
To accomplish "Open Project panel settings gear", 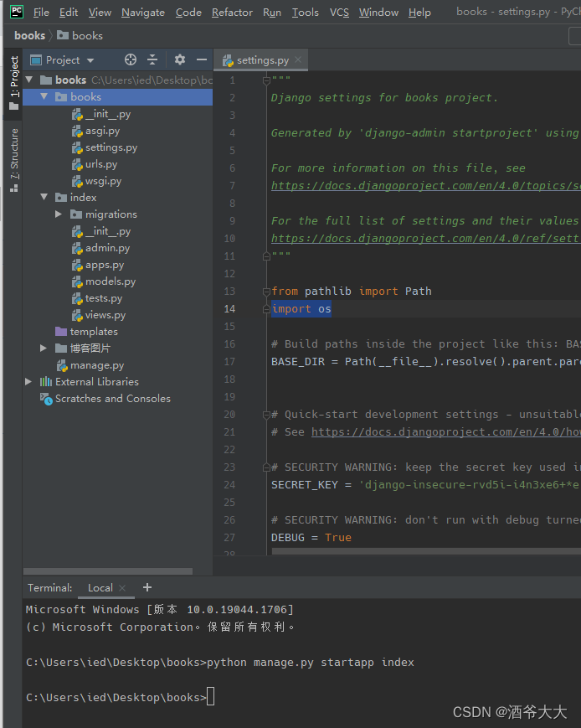I will click(180, 59).
